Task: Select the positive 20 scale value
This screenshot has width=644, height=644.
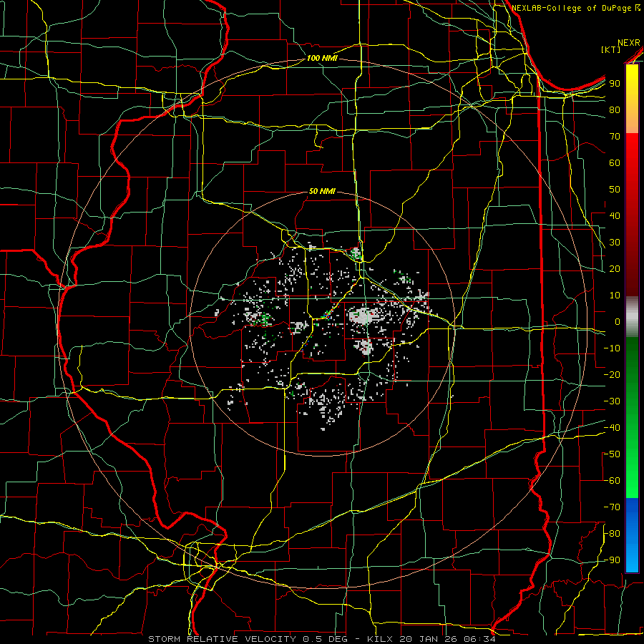Action: point(615,268)
